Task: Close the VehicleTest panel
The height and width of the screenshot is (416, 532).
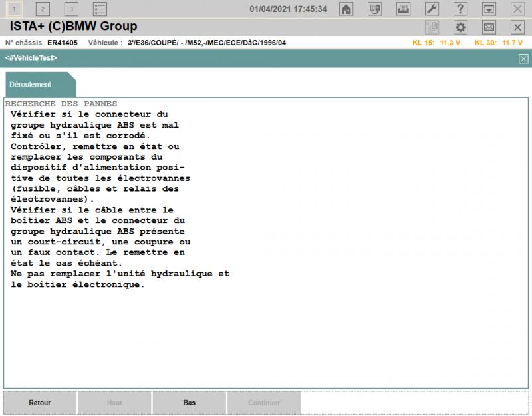Action: tap(523, 59)
